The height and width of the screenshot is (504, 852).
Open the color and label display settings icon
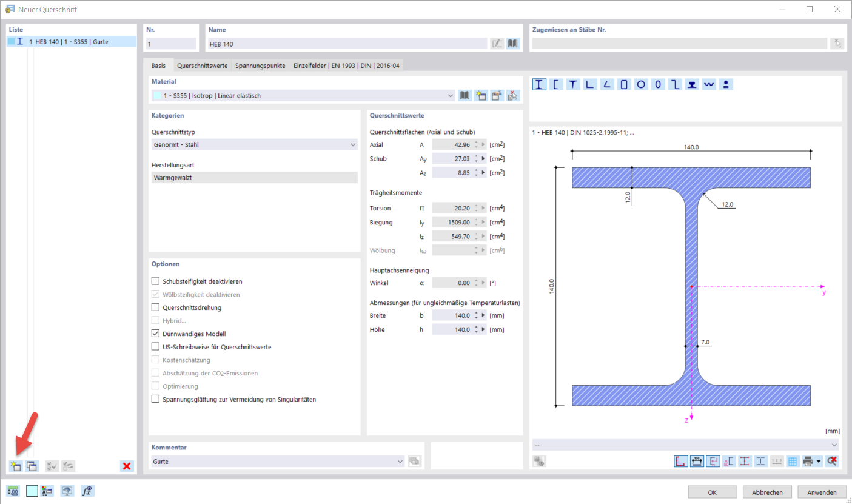point(47,491)
